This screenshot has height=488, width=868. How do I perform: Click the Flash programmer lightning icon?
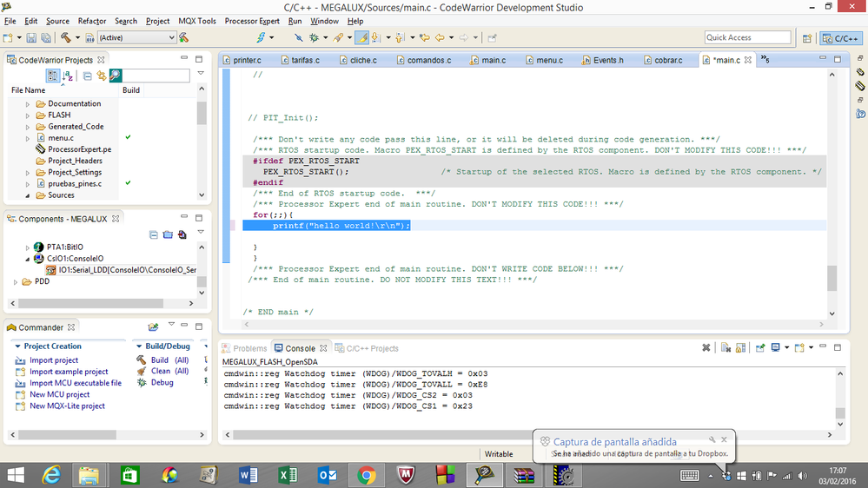click(x=261, y=37)
